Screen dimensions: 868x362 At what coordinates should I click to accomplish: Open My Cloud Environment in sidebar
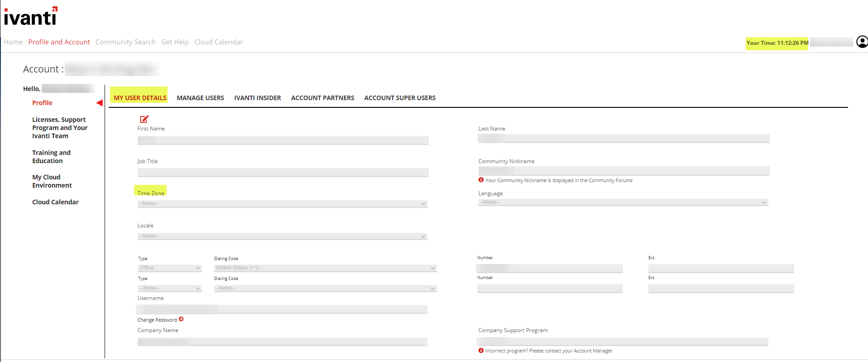coord(52,181)
